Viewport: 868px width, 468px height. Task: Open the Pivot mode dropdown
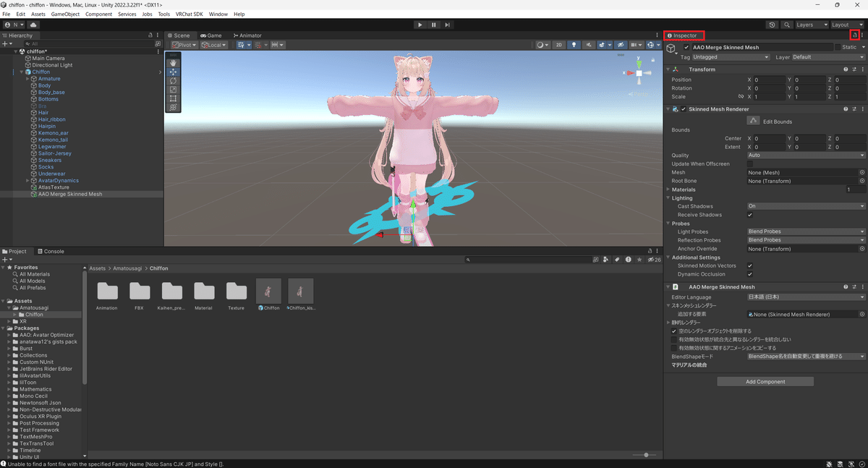point(184,45)
